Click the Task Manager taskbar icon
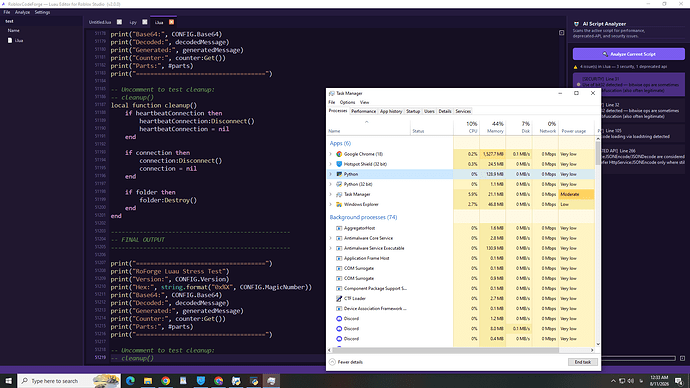 pyautogui.click(x=271, y=381)
